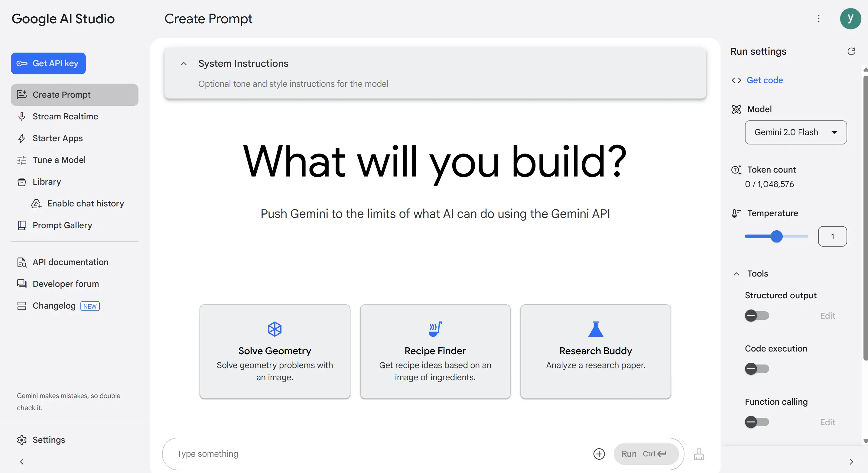Click the Create Prompt sidebar icon
868x473 pixels.
[22, 95]
